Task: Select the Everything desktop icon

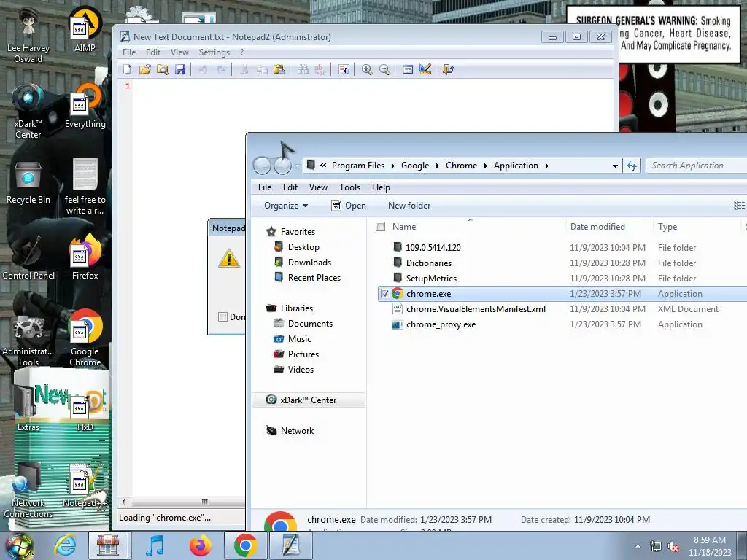Action: pyautogui.click(x=85, y=106)
